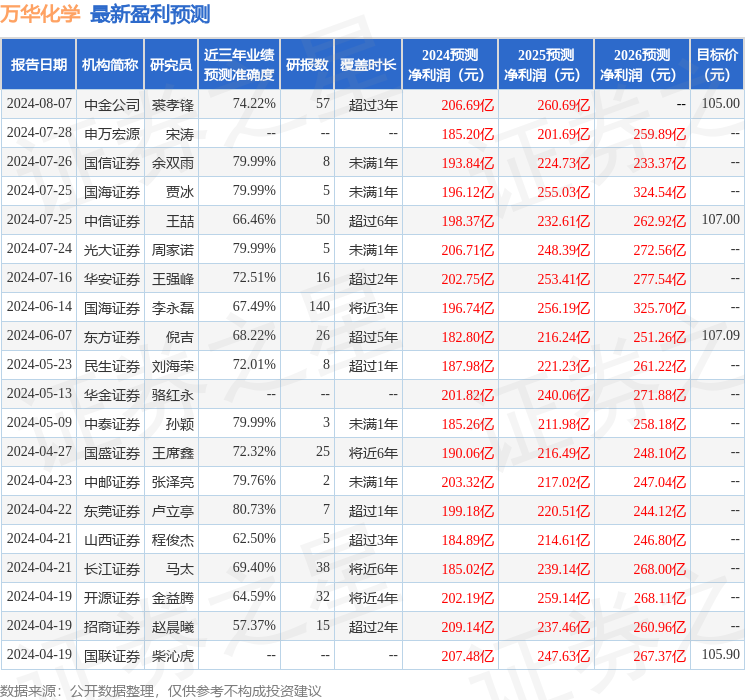Viewport: 745px width, 700px height.
Task: Click analyst name 裘孝锋
Action: pos(172,105)
